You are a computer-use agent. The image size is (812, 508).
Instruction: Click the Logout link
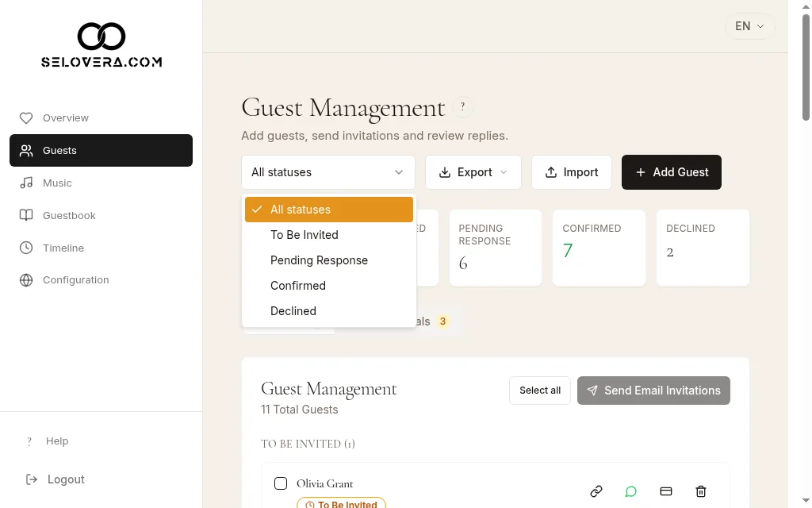66,479
